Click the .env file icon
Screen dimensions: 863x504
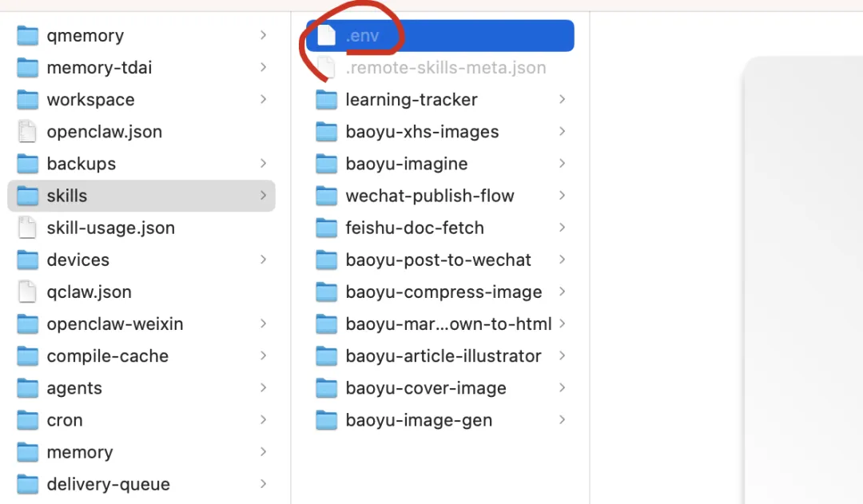326,35
